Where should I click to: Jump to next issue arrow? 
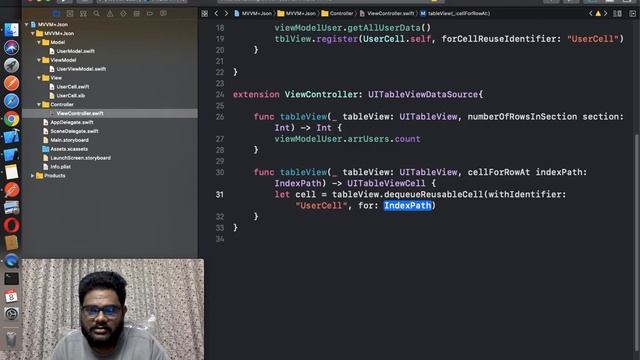(x=606, y=13)
